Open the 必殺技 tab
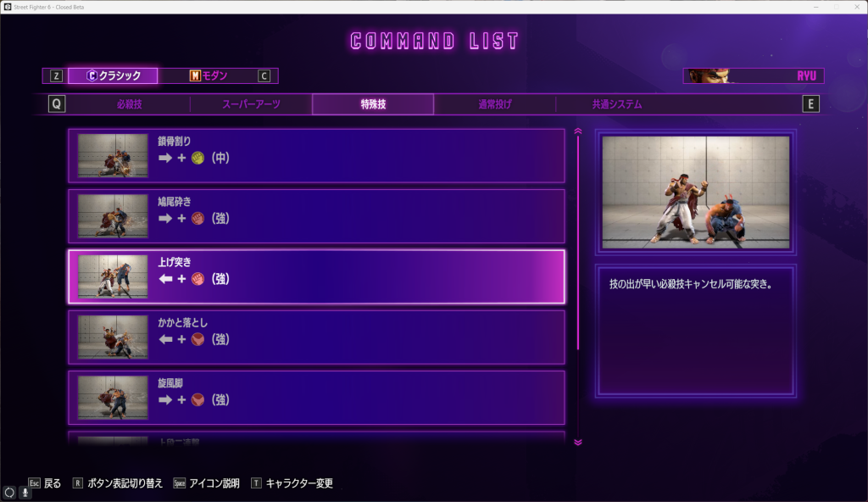 click(x=129, y=104)
